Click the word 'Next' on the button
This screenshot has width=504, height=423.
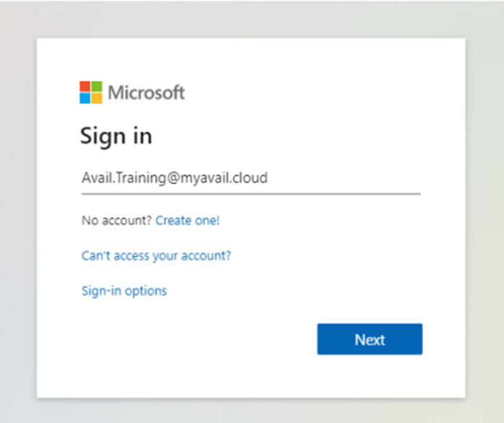tap(370, 340)
